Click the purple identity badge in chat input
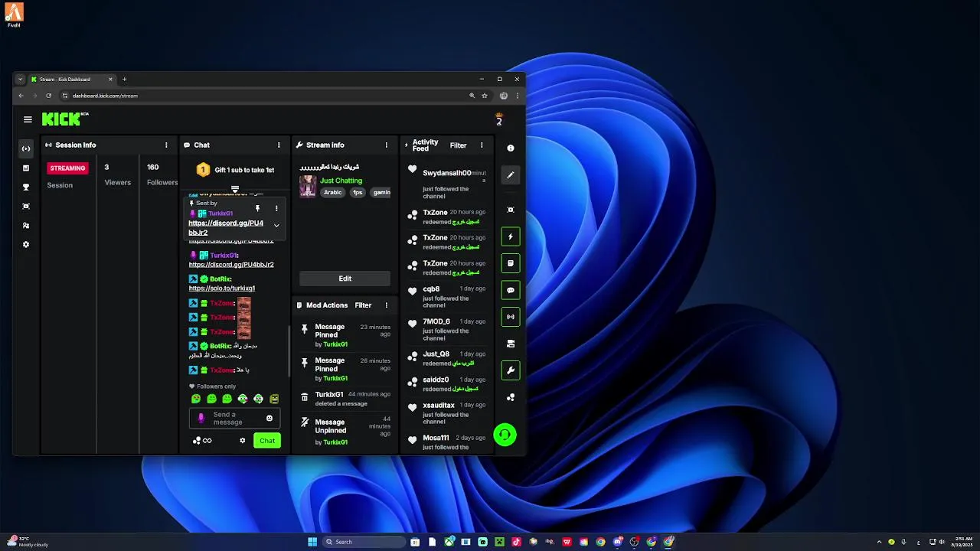Screen dimensions: 980x551 (201, 419)
